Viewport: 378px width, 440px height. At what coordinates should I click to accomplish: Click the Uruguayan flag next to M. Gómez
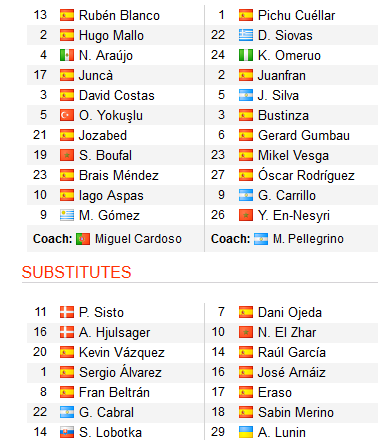(67, 215)
